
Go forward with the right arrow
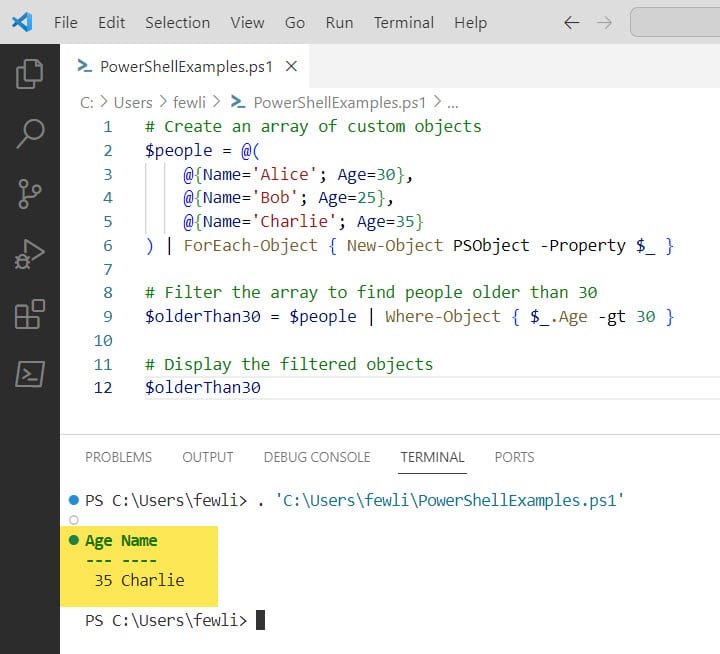coord(604,23)
